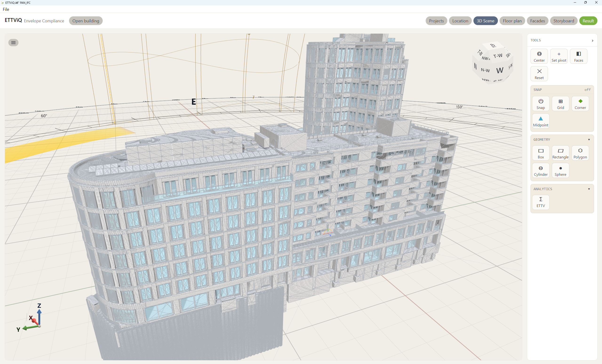Viewport: 602px width, 364px height.
Task: Click the 150° compass angle label
Action: (x=459, y=107)
